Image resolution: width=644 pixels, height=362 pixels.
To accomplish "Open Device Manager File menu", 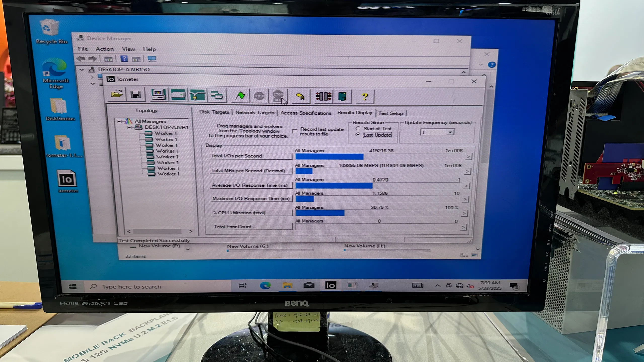I will click(83, 49).
